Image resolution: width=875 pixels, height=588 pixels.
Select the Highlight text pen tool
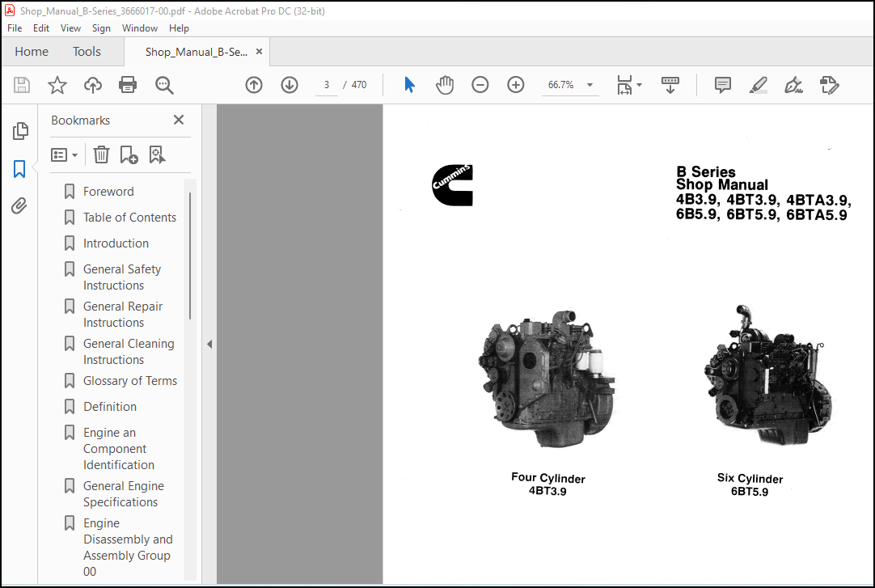pos(759,85)
